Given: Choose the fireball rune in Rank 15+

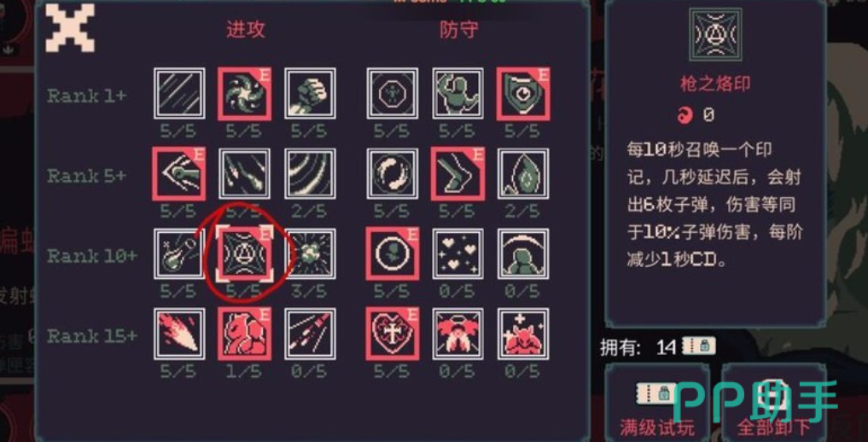Looking at the screenshot, I should 179,334.
